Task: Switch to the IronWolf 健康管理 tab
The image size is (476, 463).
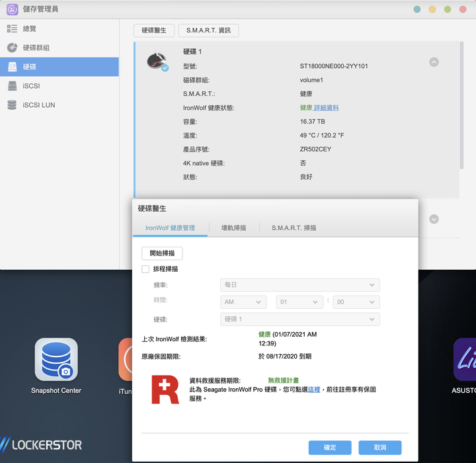Action: tap(170, 228)
